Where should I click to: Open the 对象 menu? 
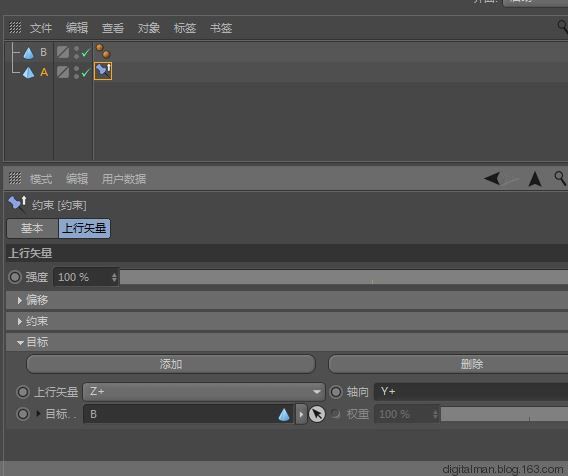pyautogui.click(x=149, y=28)
